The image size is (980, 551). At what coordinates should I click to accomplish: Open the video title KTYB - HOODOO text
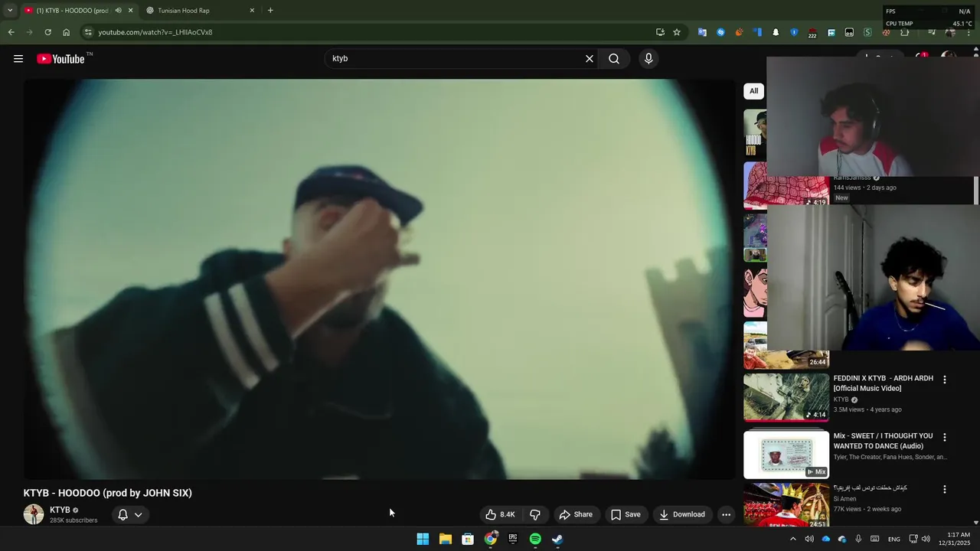tap(107, 493)
